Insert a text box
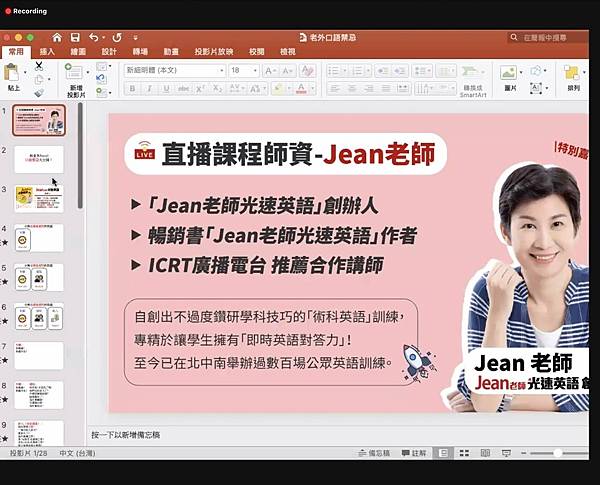Viewport: 600px width, 485px height. (x=536, y=88)
